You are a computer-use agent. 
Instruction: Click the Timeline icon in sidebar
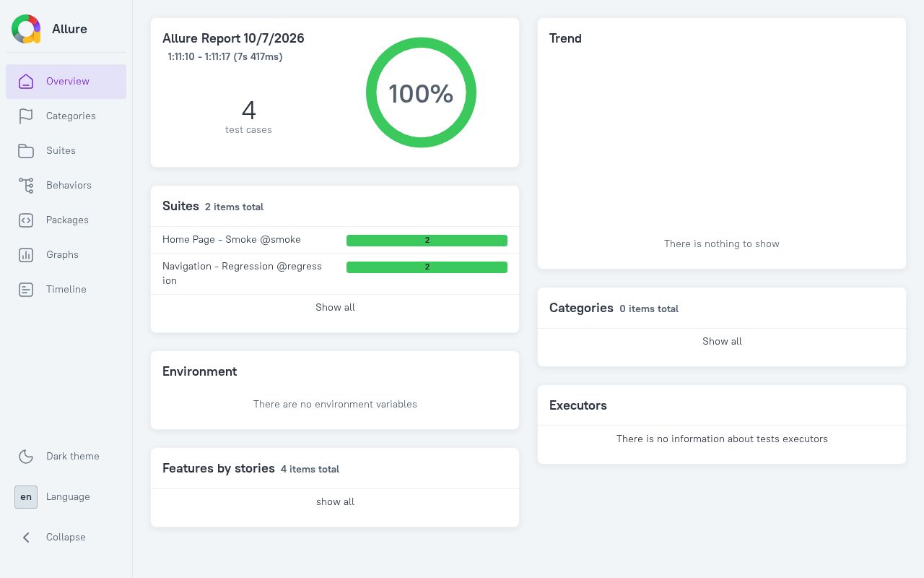(26, 290)
